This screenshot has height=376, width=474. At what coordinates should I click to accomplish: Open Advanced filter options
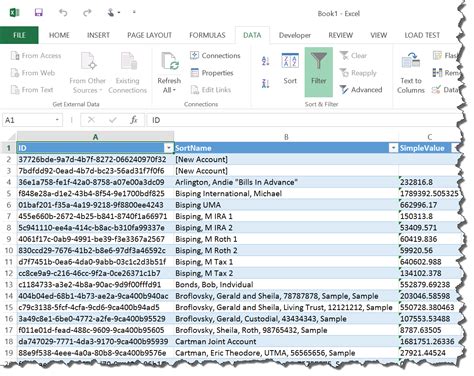tap(361, 90)
